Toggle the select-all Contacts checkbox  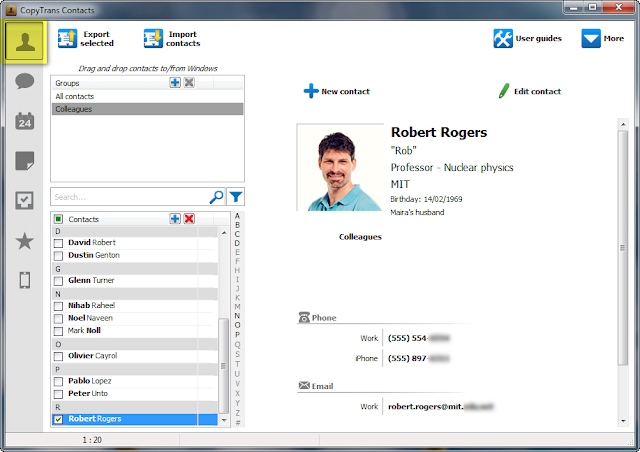(x=58, y=219)
